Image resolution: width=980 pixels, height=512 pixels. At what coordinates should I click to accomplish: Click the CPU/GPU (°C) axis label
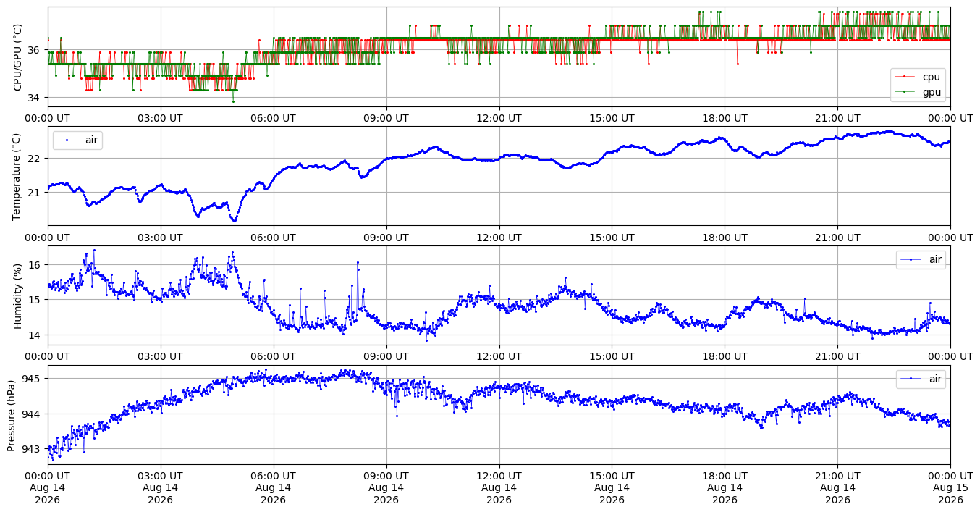pos(18,57)
